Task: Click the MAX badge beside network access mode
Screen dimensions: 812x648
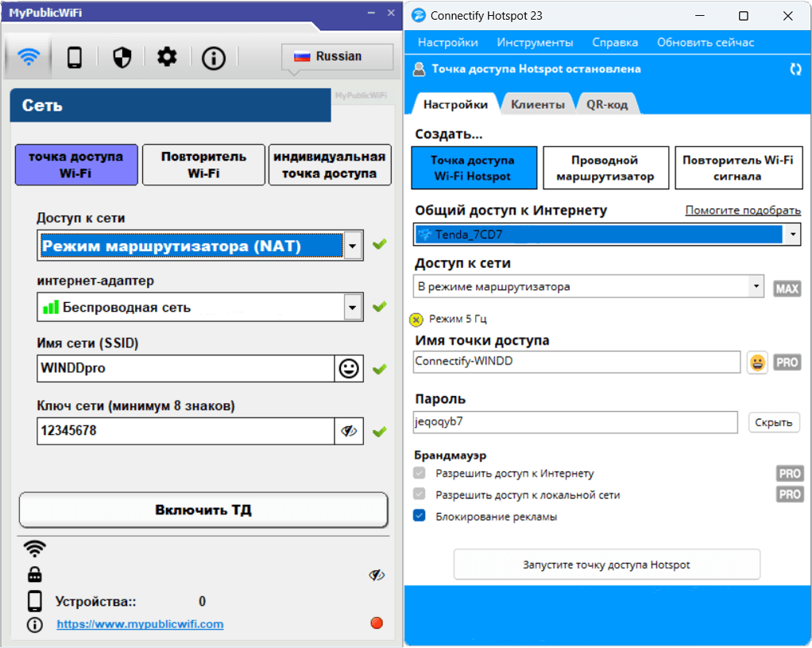Action: pos(787,289)
